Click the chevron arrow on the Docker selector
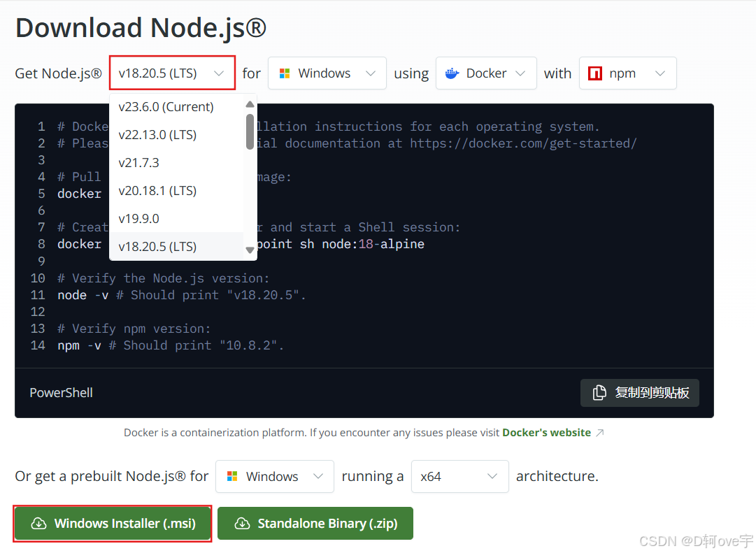Image resolution: width=756 pixels, height=553 pixels. click(520, 73)
